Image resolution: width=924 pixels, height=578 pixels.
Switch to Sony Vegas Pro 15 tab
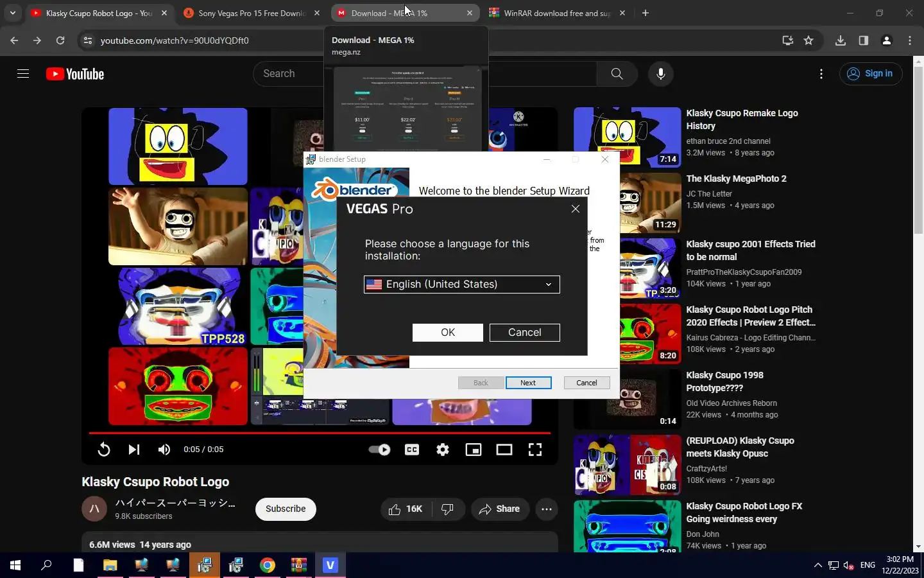252,13
